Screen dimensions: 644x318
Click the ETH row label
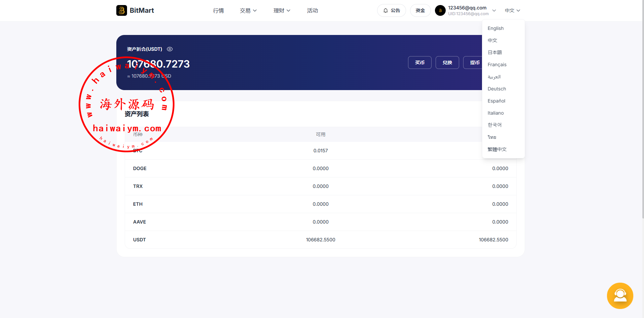click(x=138, y=204)
